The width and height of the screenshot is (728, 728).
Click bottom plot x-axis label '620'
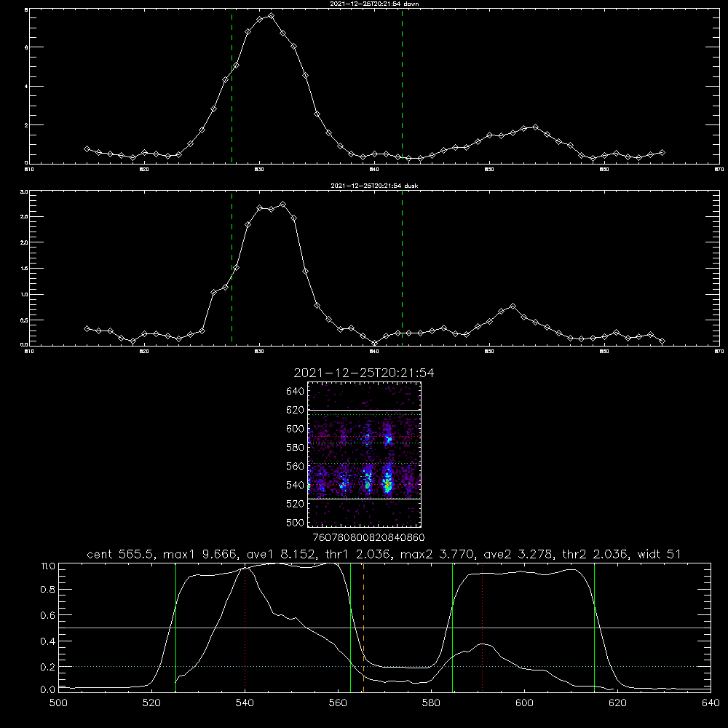617,703
